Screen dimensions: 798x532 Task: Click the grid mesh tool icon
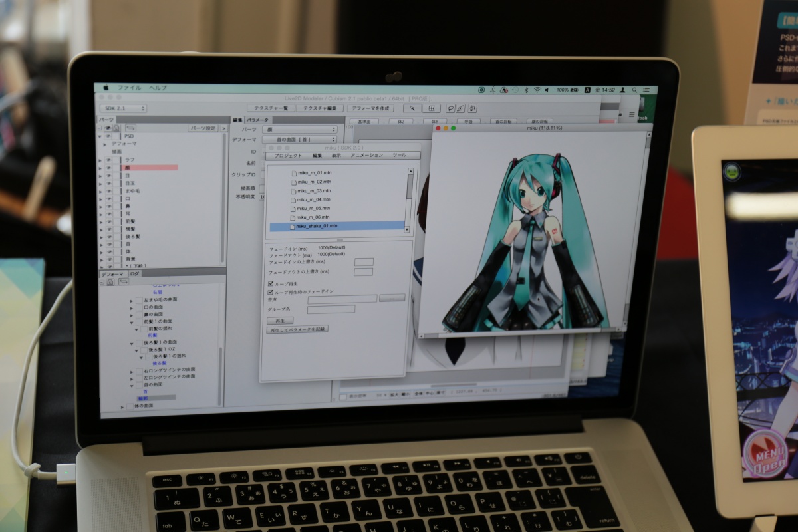[432, 108]
